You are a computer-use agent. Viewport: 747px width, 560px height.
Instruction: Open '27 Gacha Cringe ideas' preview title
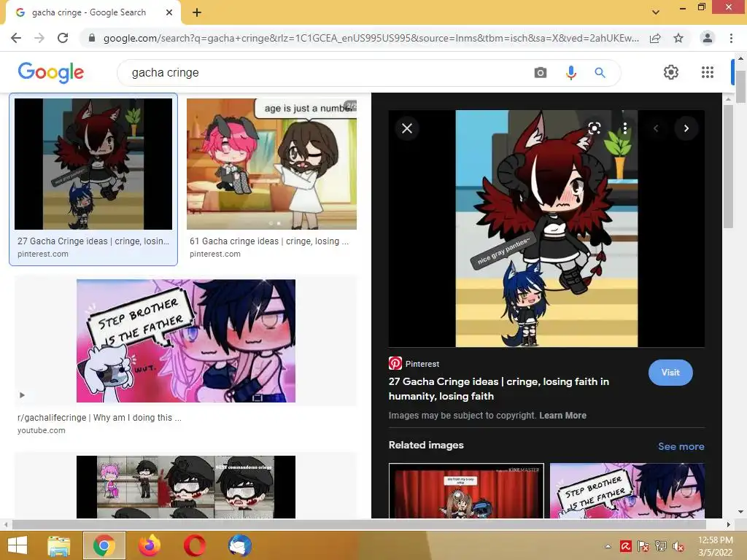[x=499, y=389]
